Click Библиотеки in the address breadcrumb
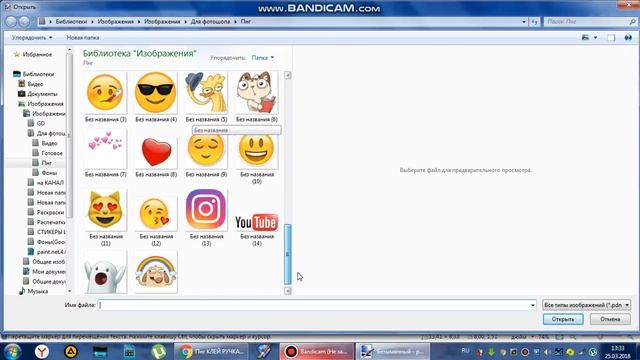640x360 pixels. click(71, 22)
